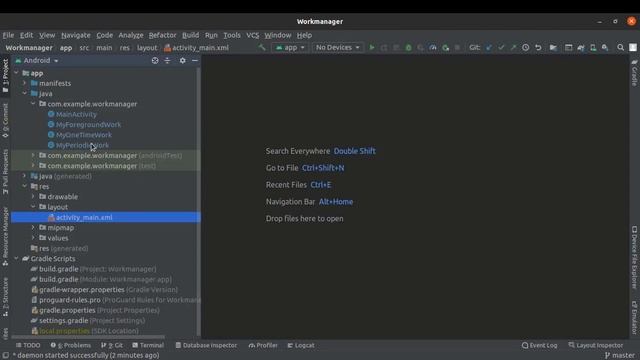Open Device File Explorer side tab
The image size is (640, 360).
634,257
